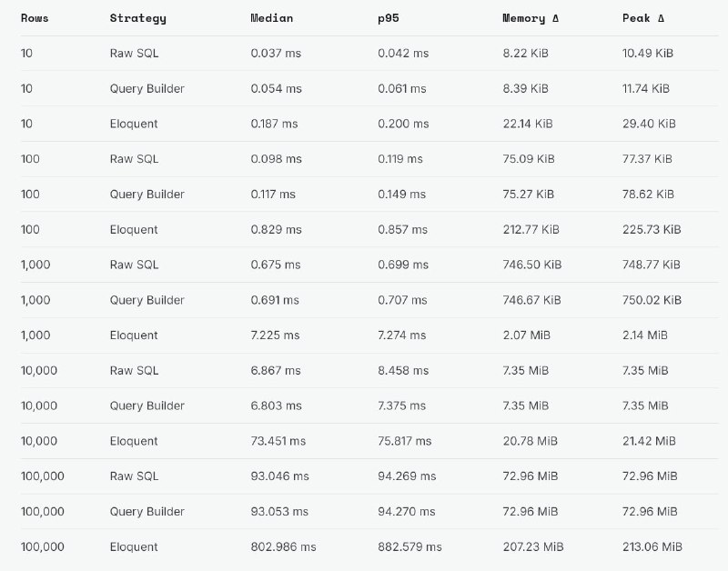Click the 0.119 ms p95 value
The width and height of the screenshot is (728, 571).
point(400,159)
